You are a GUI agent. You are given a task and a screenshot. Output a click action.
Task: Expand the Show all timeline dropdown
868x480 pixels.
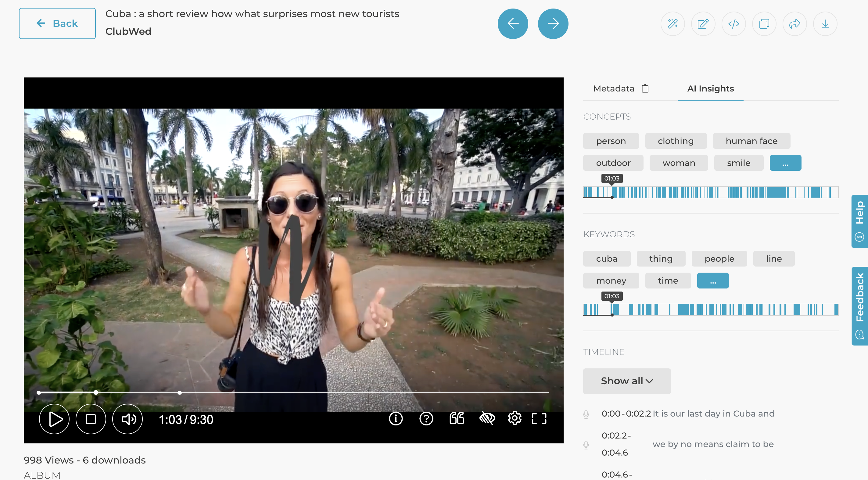pos(627,381)
